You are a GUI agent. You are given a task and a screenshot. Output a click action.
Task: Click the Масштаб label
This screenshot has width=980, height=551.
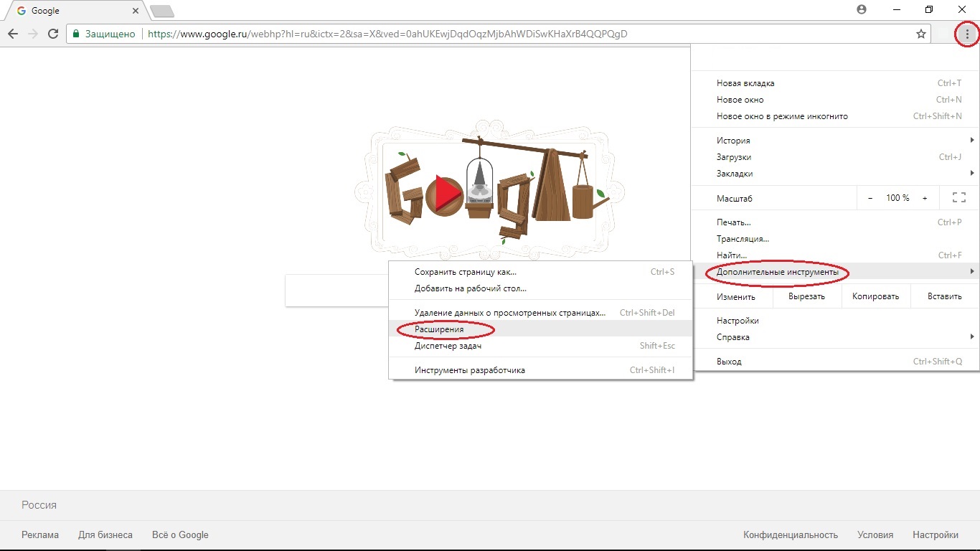(735, 198)
